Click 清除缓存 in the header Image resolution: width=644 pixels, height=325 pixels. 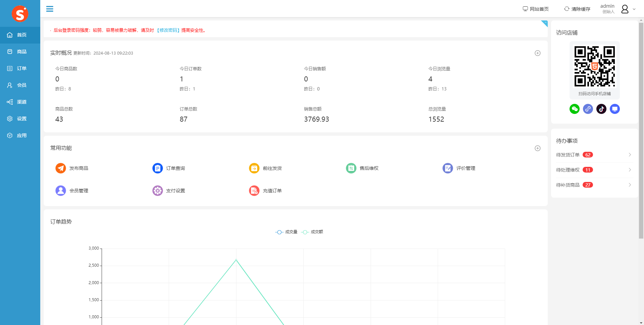tap(577, 9)
